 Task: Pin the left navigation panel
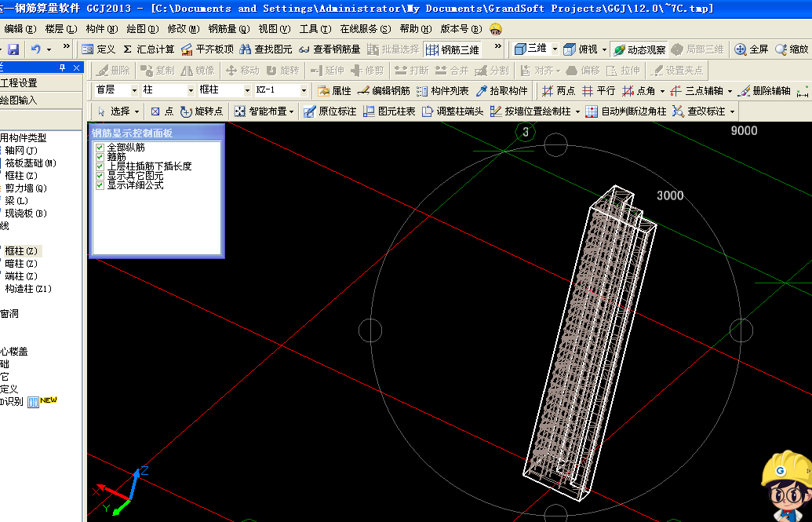coord(63,68)
